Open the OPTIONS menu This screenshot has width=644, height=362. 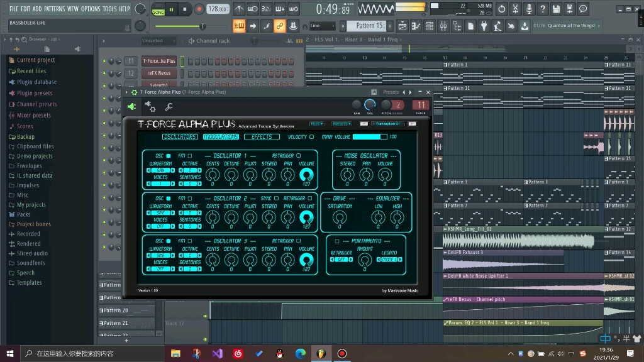pos(91,9)
